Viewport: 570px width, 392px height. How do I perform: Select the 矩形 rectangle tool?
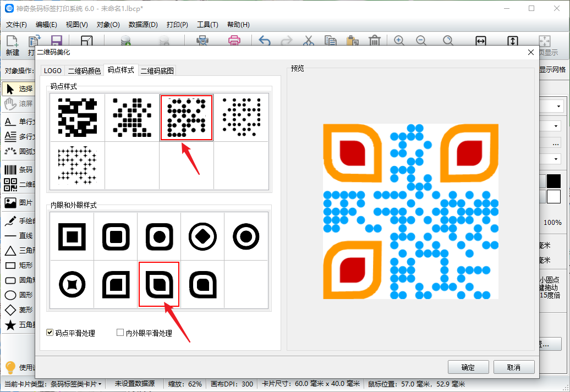[19, 265]
